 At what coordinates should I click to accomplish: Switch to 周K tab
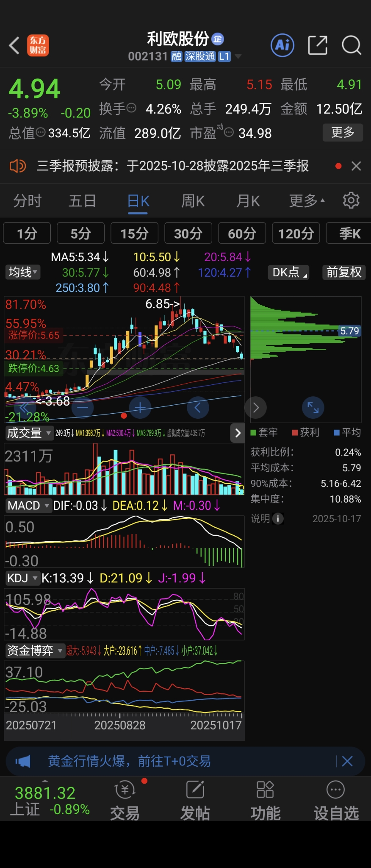[x=193, y=200]
